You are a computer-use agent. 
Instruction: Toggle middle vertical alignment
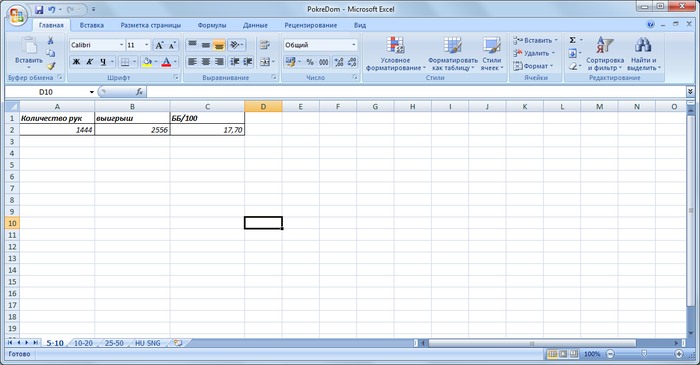coord(206,45)
